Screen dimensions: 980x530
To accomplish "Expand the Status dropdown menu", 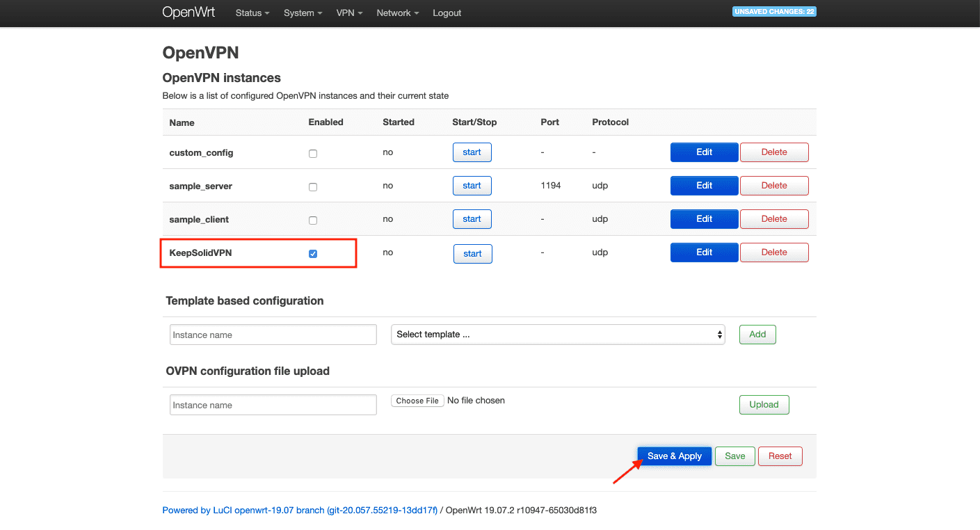I will [x=252, y=13].
